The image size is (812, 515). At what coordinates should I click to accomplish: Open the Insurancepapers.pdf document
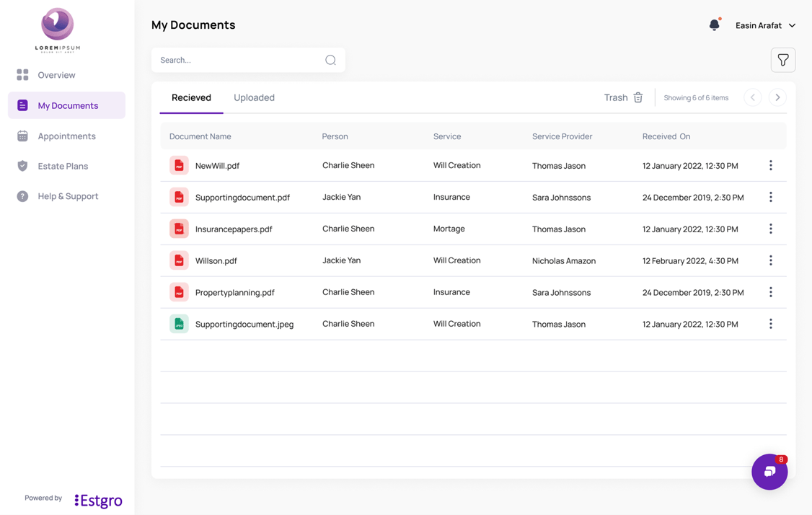(234, 229)
